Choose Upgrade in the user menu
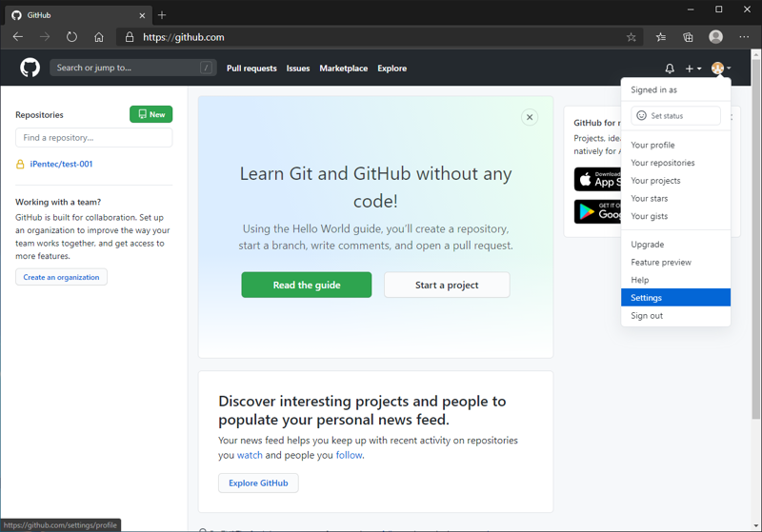Image resolution: width=762 pixels, height=532 pixels. tap(675, 245)
